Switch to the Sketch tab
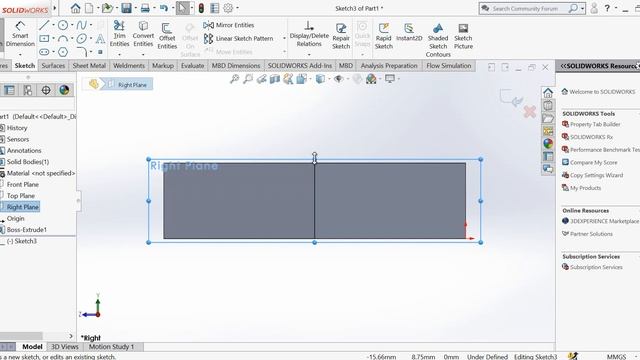Image resolution: width=640 pixels, height=360 pixels. coord(24,65)
